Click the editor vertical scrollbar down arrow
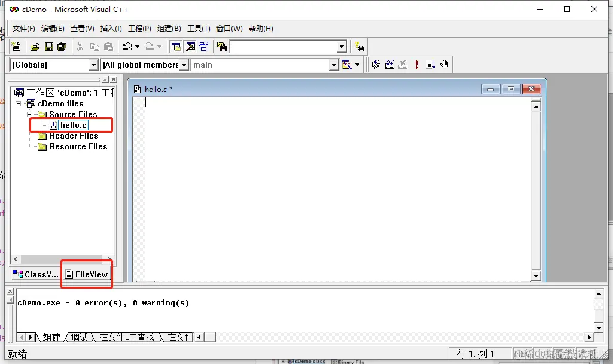 pyautogui.click(x=536, y=276)
